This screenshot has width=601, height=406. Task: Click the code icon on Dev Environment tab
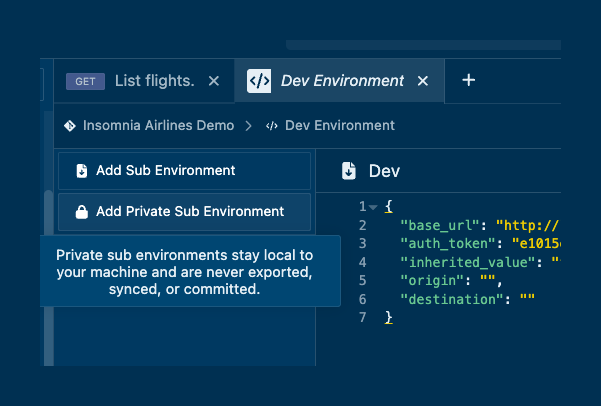click(x=259, y=81)
